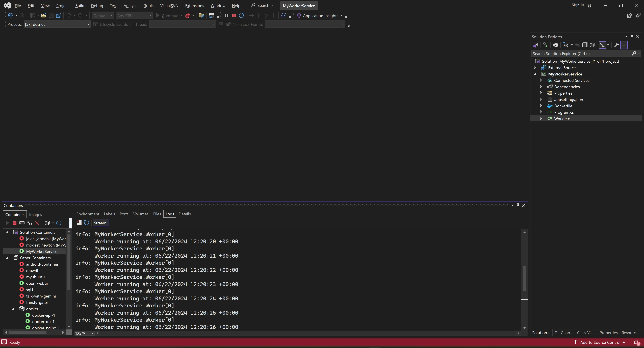The height and width of the screenshot is (348, 644).
Task: Select the talk-with-gemini container
Action: (41, 296)
